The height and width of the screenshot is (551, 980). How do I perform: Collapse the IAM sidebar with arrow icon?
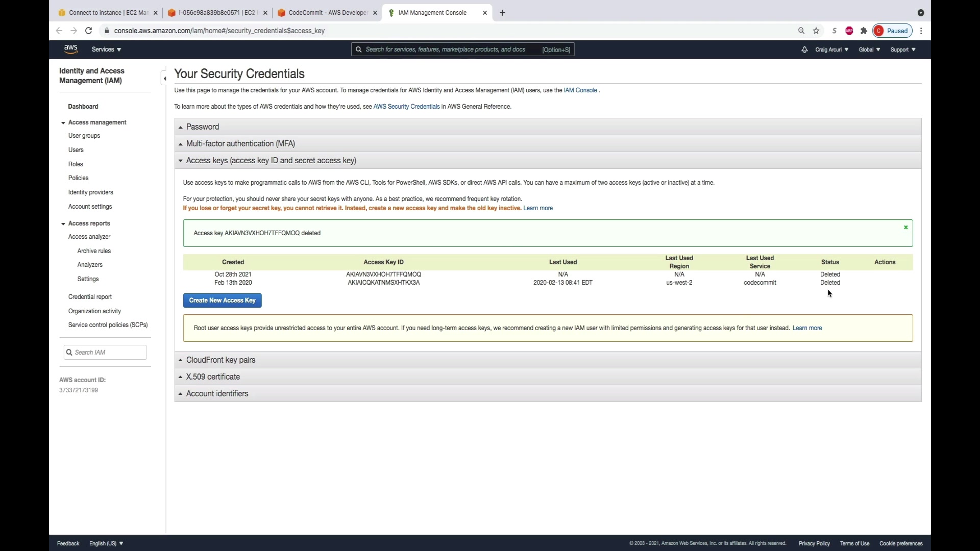(164, 78)
